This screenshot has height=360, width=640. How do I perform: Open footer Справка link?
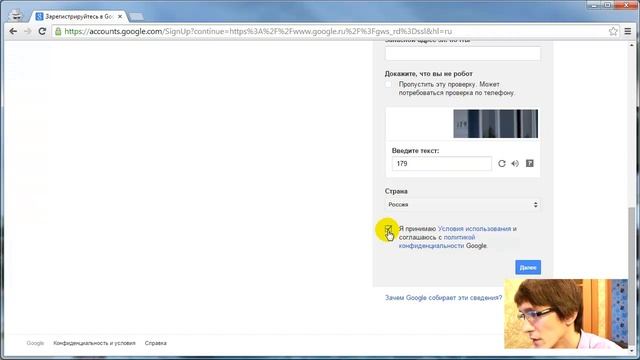(x=156, y=343)
